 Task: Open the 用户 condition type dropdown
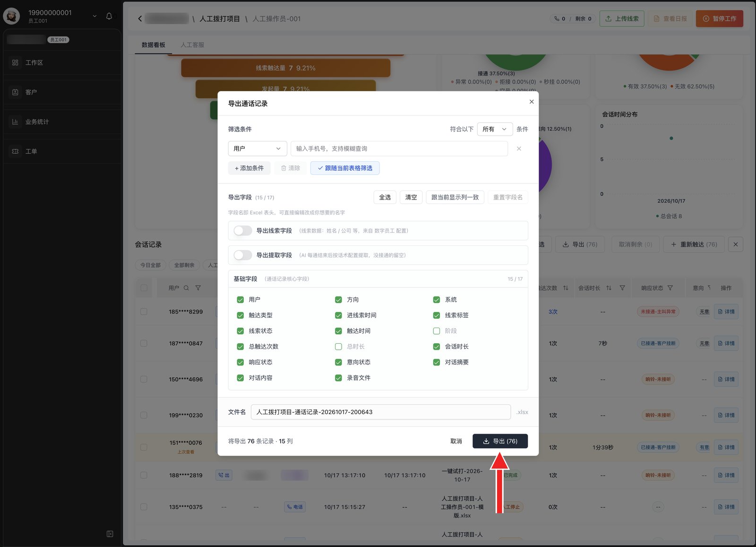tap(258, 148)
